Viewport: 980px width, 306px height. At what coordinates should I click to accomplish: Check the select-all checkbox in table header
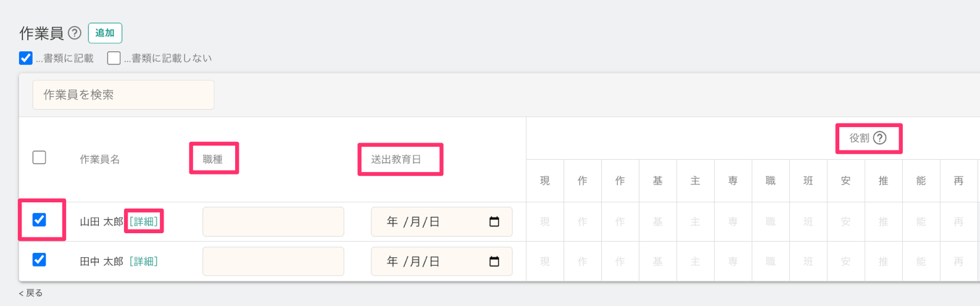39,157
